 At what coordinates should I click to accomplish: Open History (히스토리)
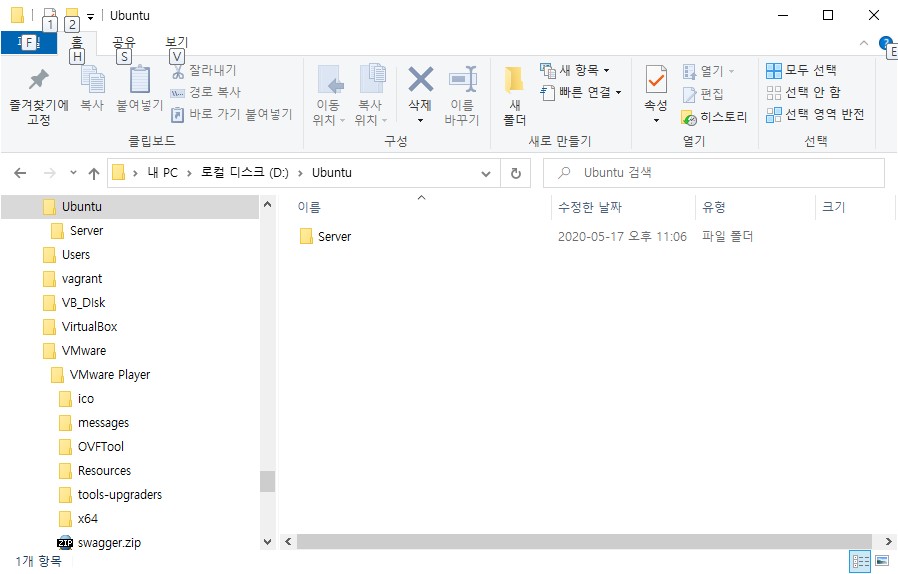click(714, 117)
